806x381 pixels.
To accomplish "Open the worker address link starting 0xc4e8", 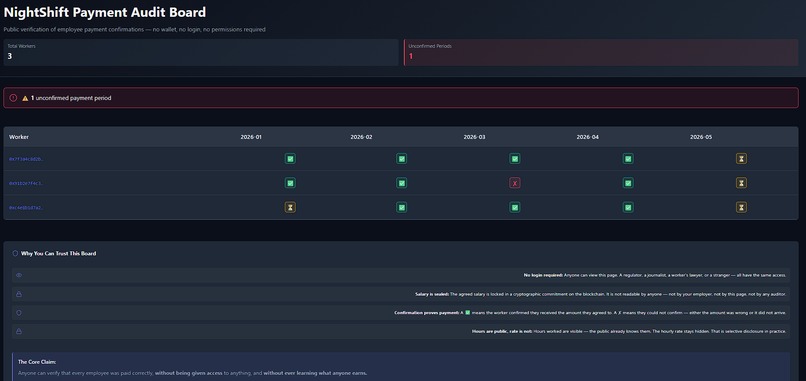I will pyautogui.click(x=26, y=208).
